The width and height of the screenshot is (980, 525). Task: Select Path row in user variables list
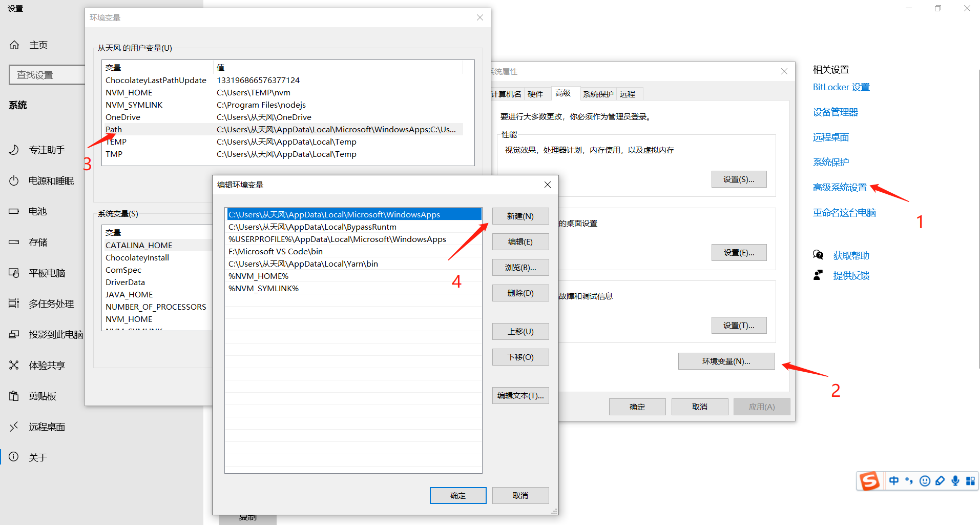[x=283, y=130]
